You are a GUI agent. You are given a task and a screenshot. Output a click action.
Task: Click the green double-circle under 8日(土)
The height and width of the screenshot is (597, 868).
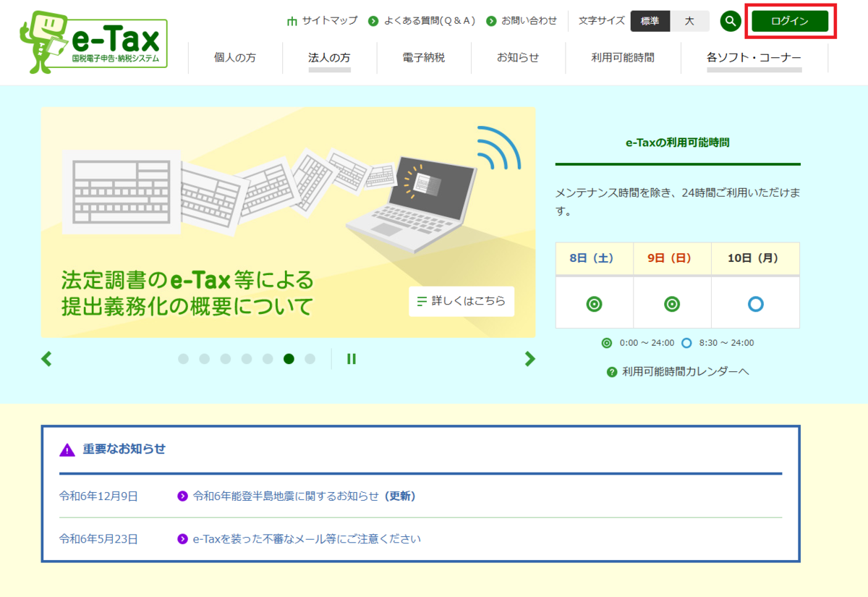[595, 304]
